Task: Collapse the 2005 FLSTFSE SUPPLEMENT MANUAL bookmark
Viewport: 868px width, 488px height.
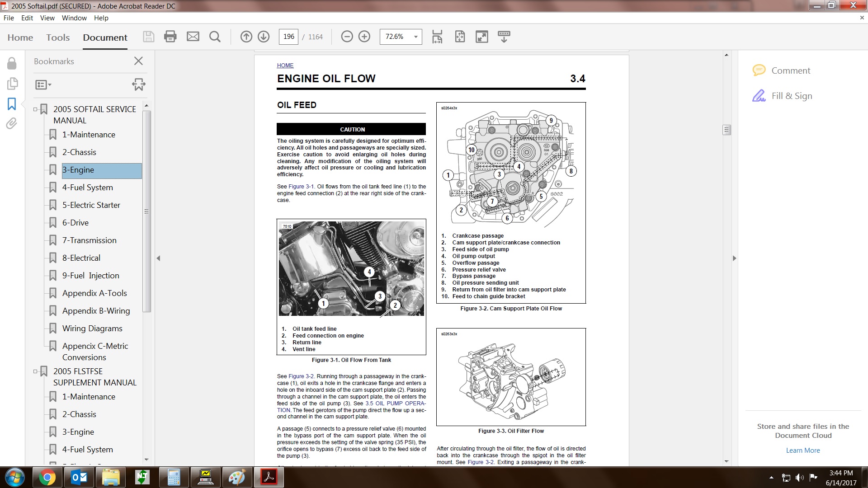Action: [x=35, y=371]
